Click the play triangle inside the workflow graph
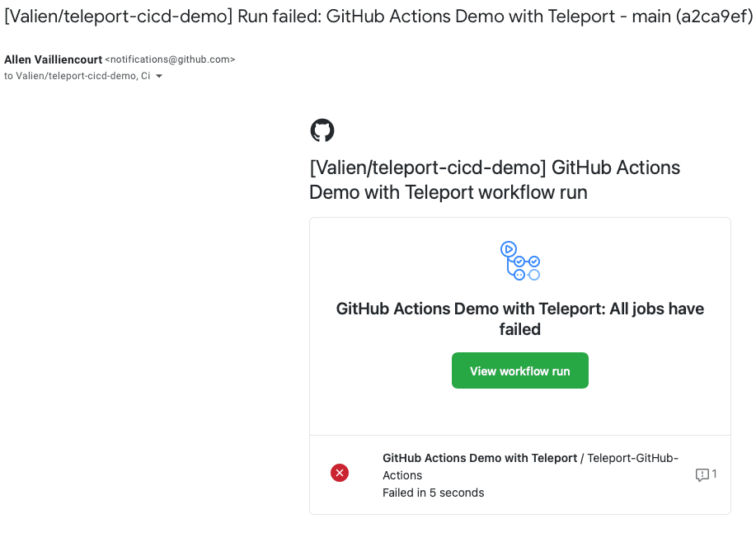Image resolution: width=756 pixels, height=533 pixels. pos(509,249)
